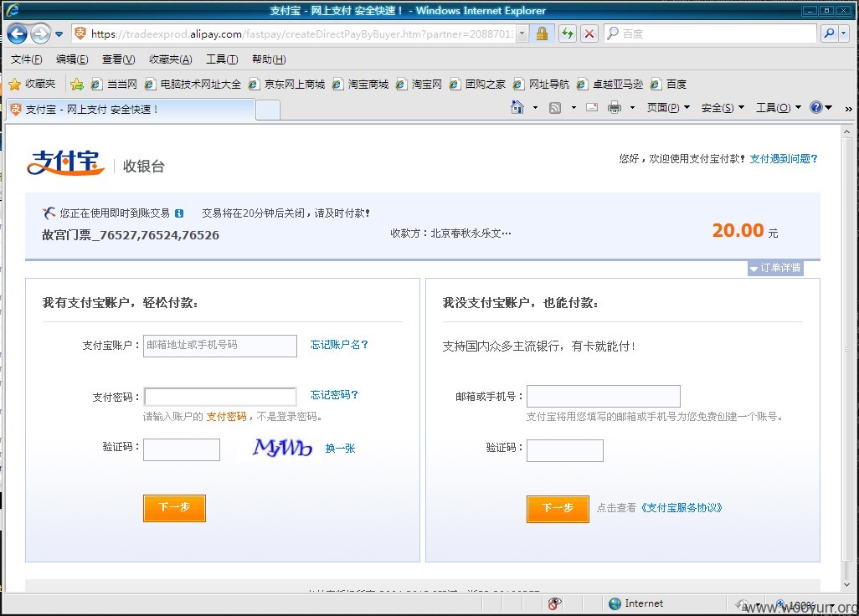
Task: Click 换一张 to refresh captcha
Action: [340, 449]
